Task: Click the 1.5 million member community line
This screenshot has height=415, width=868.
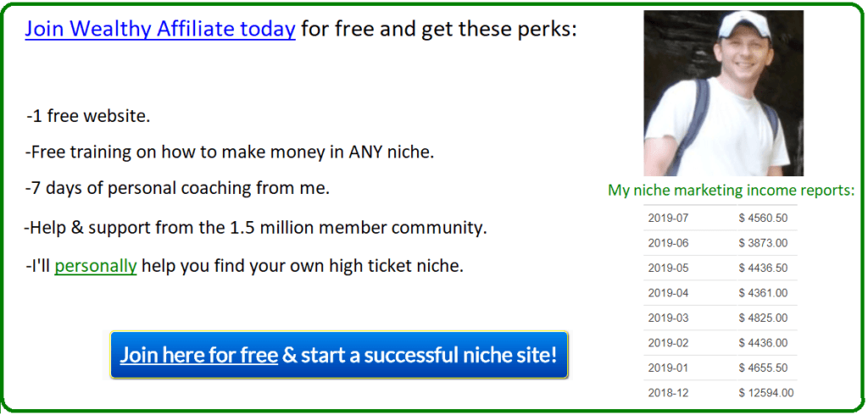Action: point(255,228)
